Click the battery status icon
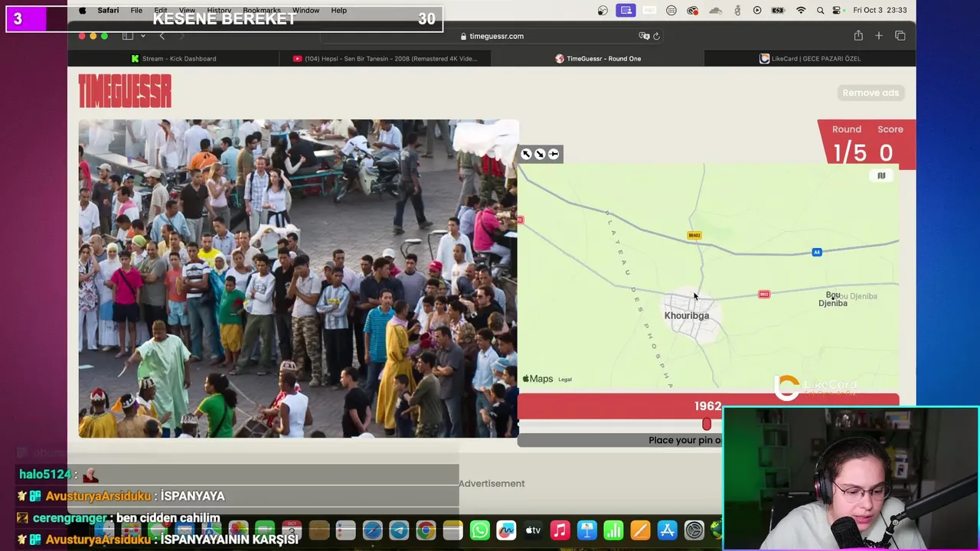The width and height of the screenshot is (980, 551). [x=778, y=10]
